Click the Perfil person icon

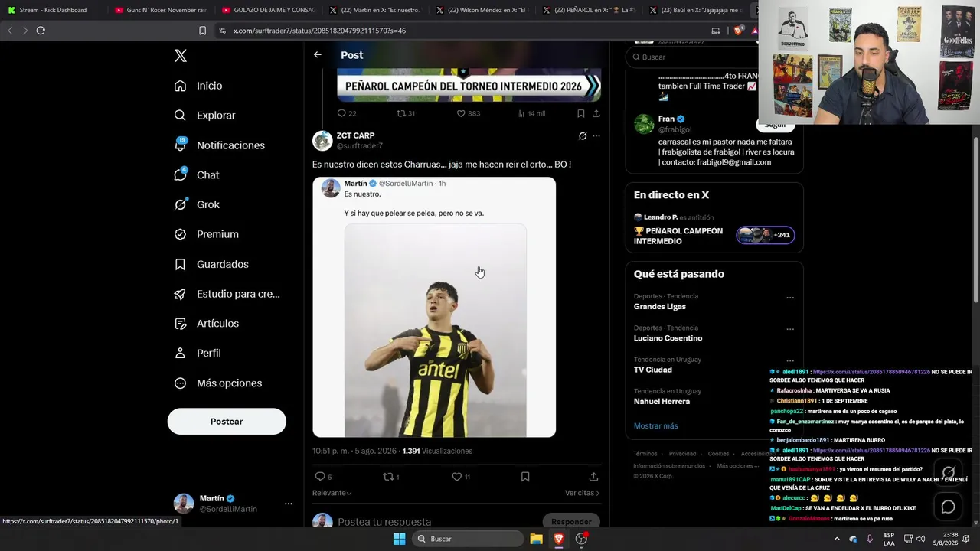[180, 353]
